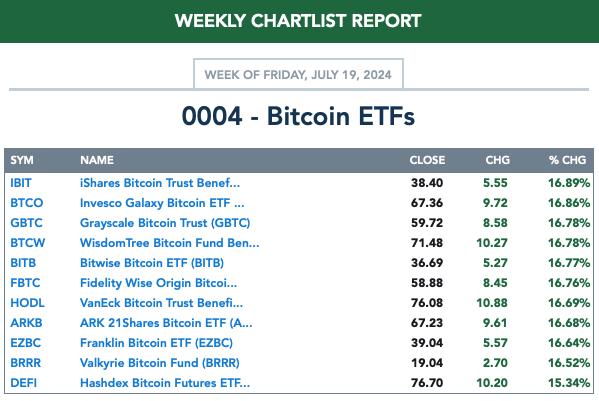599x401 pixels.
Task: Open HODL symbol chart link
Action: [x=27, y=303]
